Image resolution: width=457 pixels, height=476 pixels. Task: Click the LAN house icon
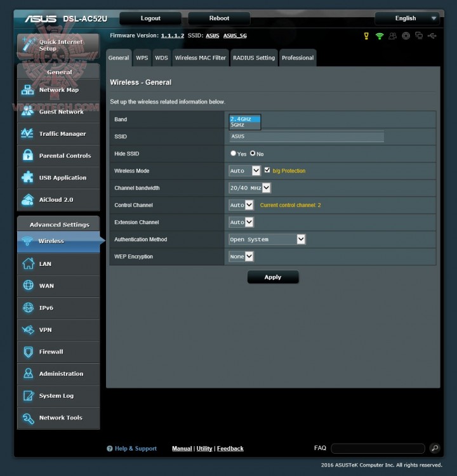click(x=28, y=263)
